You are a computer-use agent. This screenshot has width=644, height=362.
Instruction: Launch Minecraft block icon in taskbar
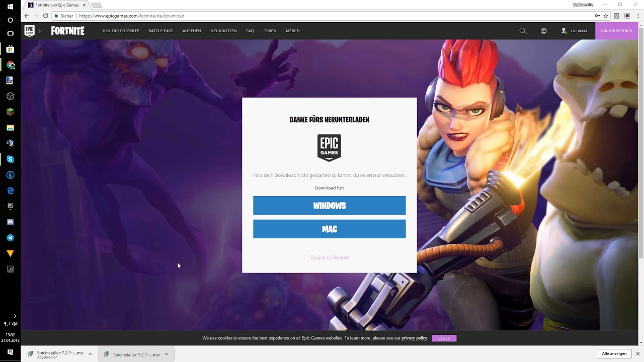click(10, 112)
